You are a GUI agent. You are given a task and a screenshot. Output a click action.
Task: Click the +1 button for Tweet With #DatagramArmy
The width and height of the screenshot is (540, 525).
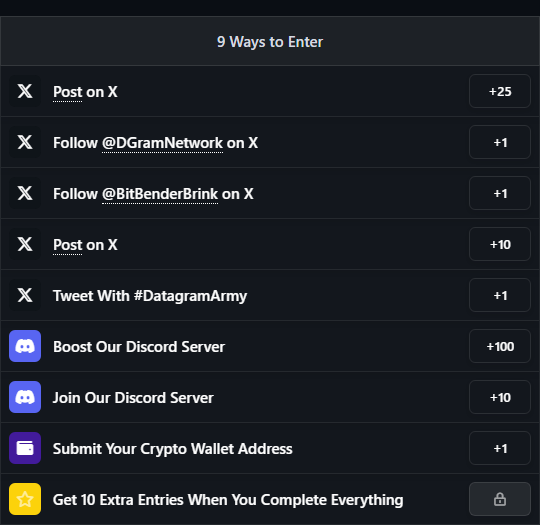coord(500,295)
